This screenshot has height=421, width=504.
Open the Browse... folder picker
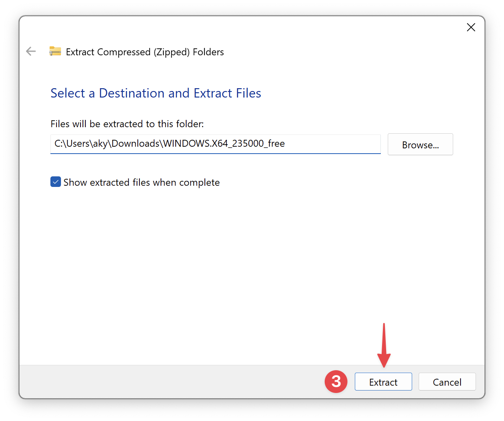coord(420,145)
